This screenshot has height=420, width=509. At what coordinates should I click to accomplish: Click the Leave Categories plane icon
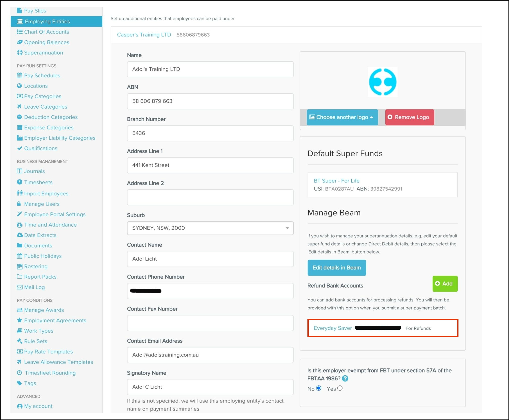[19, 107]
